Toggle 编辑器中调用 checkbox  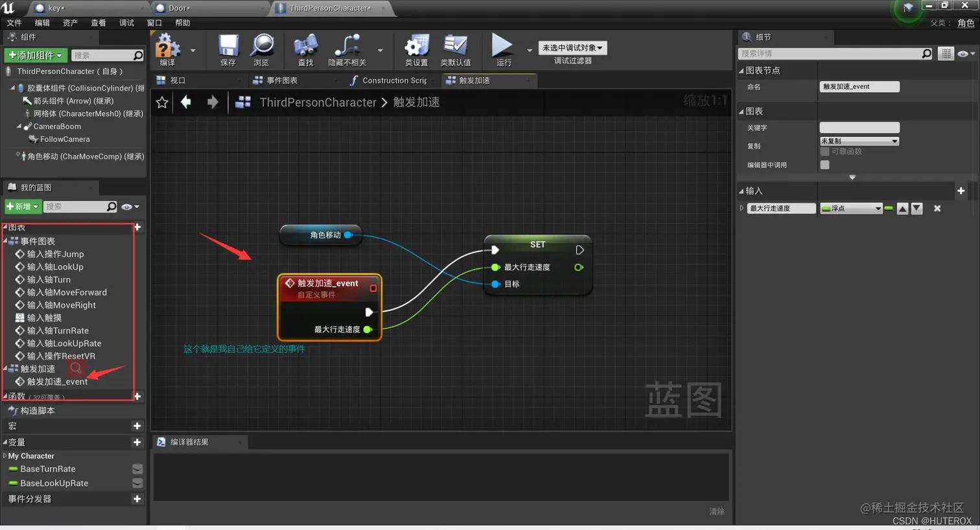tap(824, 165)
